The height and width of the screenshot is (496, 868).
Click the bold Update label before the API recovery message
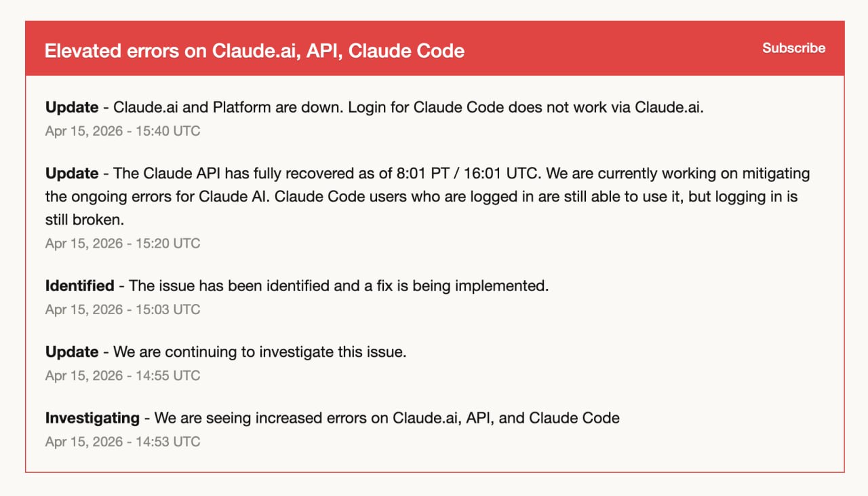click(72, 173)
